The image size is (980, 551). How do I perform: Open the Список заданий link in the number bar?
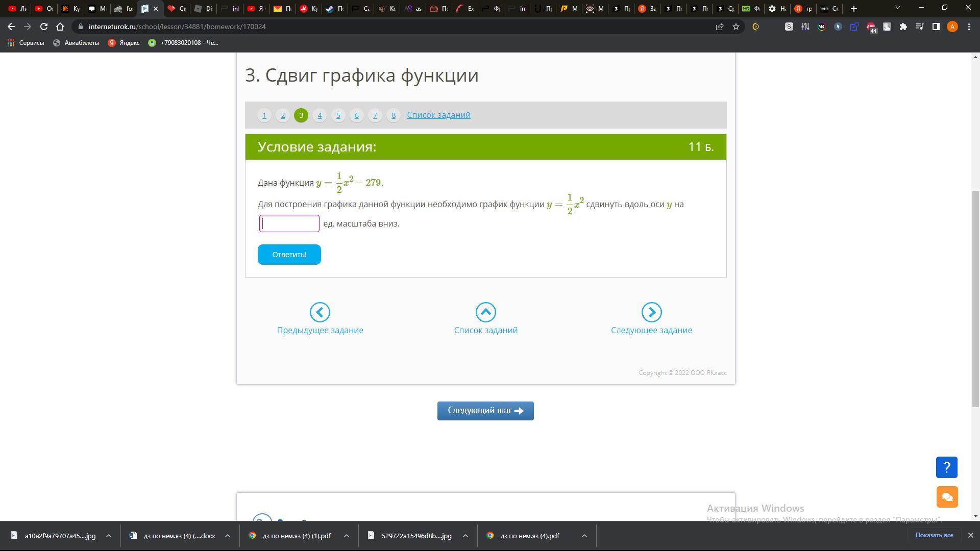click(438, 115)
